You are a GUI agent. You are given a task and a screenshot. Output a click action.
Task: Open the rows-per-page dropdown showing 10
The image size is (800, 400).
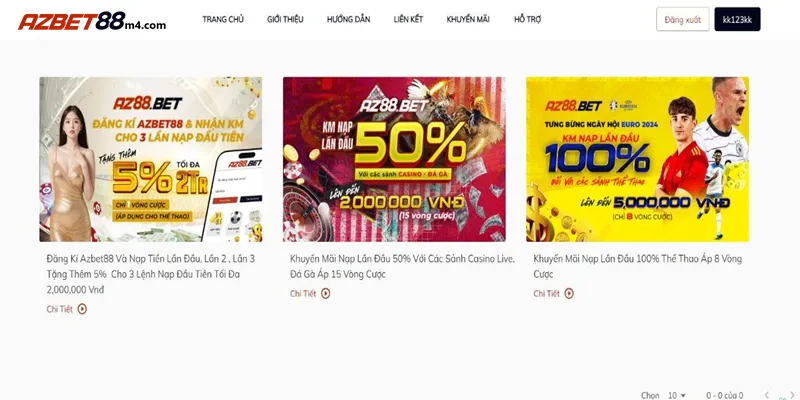pyautogui.click(x=677, y=395)
